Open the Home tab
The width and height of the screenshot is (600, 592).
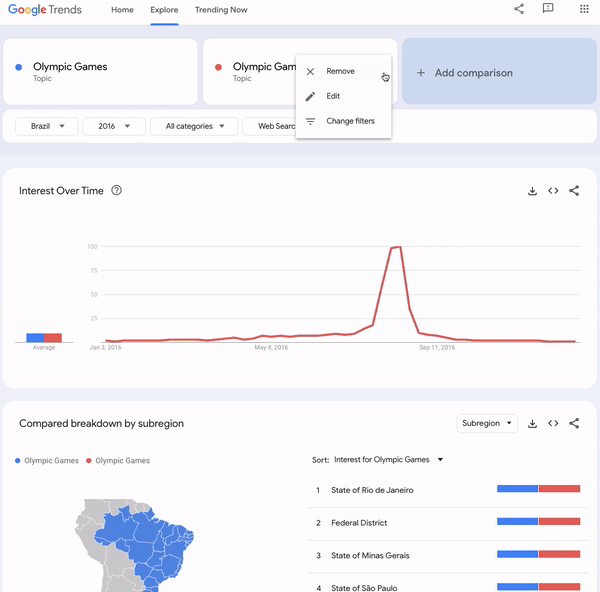[x=122, y=10]
